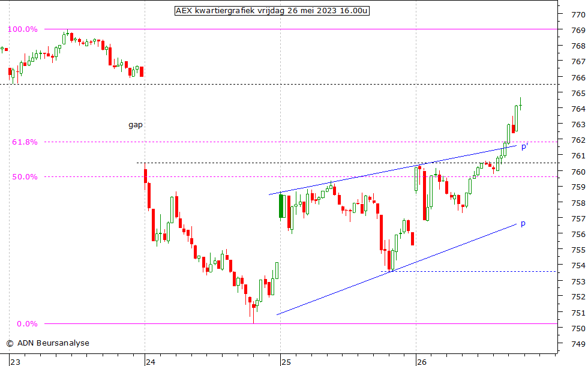This screenshot has height=366, width=588.
Task: Click price level 766 on axis
Action: (x=578, y=77)
